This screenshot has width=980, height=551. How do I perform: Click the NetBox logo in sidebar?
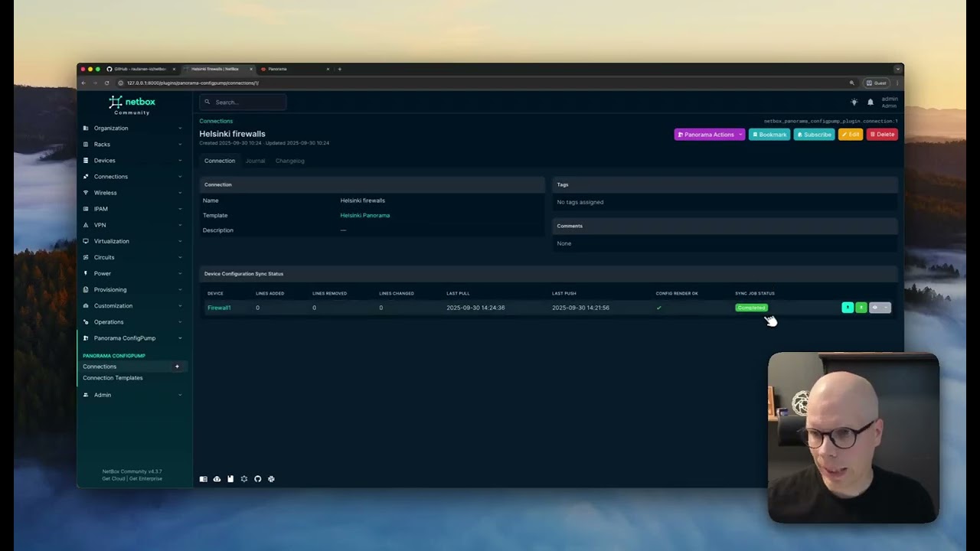click(x=132, y=105)
